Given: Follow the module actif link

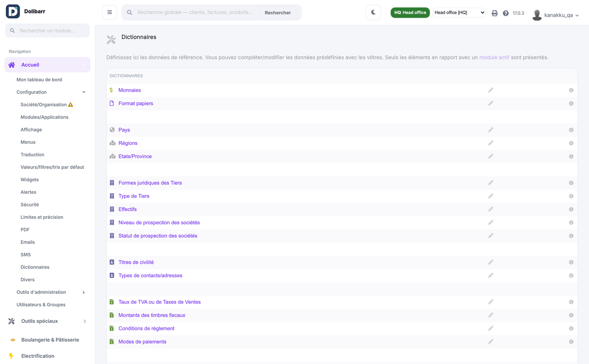Looking at the screenshot, I should click(x=494, y=57).
